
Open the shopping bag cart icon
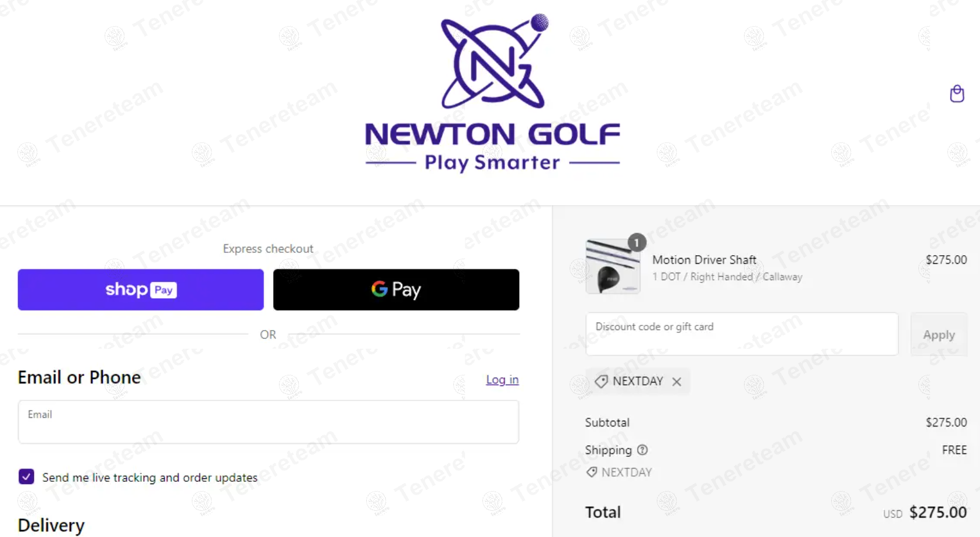click(x=957, y=94)
